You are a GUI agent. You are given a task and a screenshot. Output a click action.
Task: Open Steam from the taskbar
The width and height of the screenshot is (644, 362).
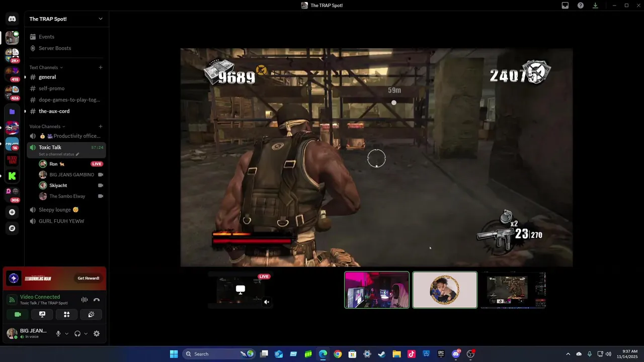[382, 354]
